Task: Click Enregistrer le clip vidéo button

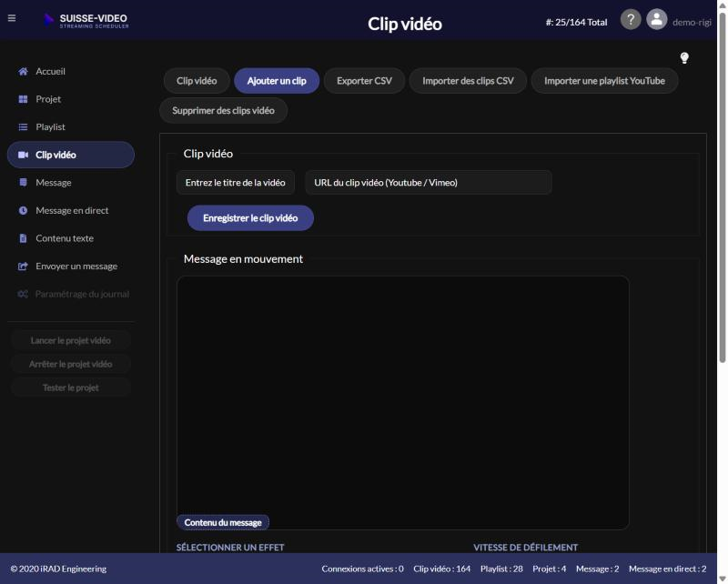Action: (250, 217)
